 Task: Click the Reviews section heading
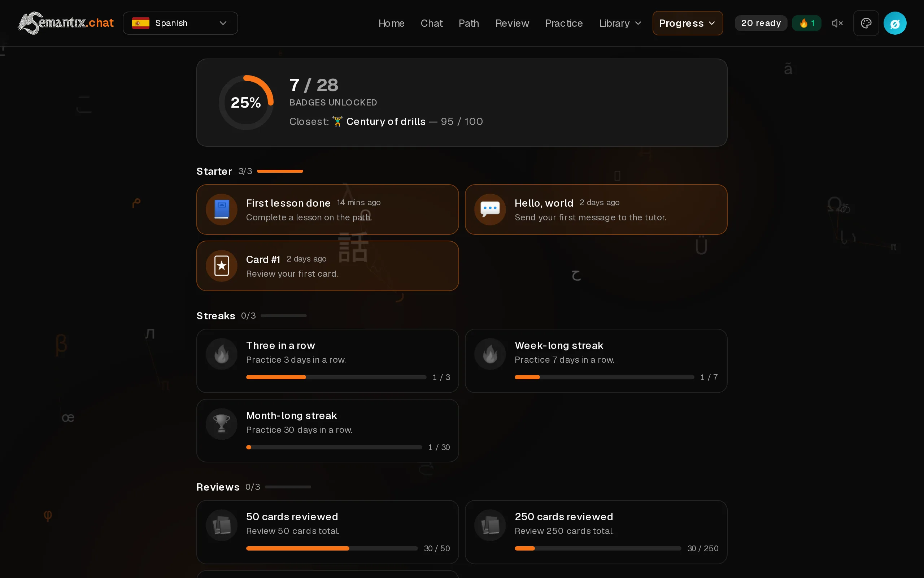click(218, 487)
